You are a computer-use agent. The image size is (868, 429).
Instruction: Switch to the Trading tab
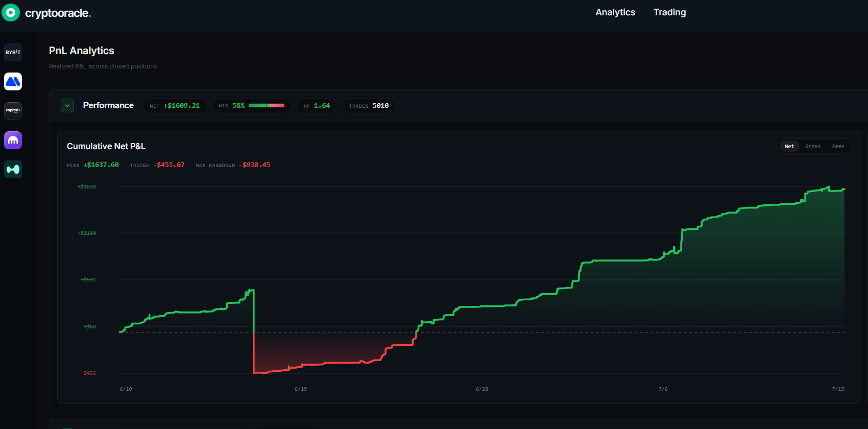tap(669, 12)
